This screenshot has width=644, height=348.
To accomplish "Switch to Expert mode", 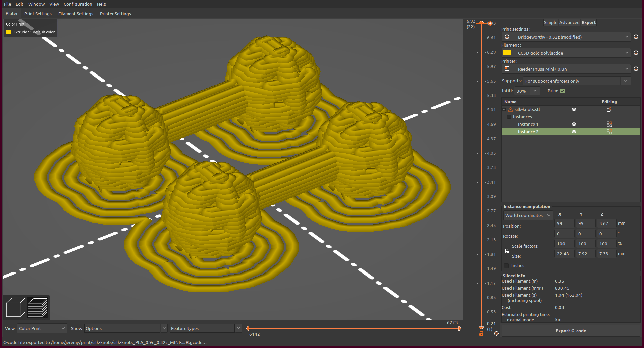I will (589, 22).
